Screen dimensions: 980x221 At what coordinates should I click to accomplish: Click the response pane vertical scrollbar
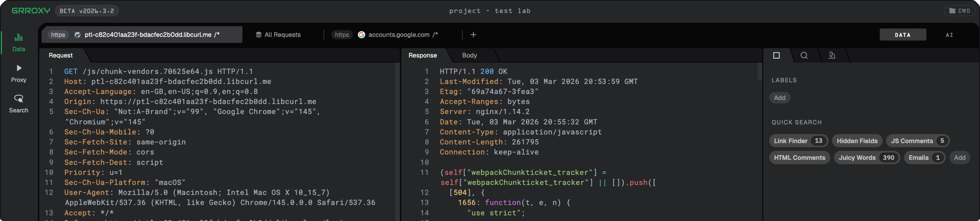point(759,72)
